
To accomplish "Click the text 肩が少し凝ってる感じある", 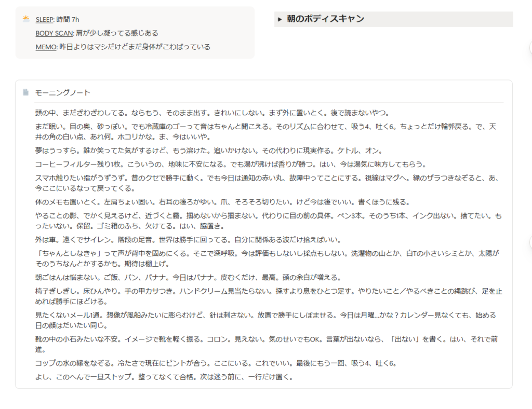I will tap(117, 33).
